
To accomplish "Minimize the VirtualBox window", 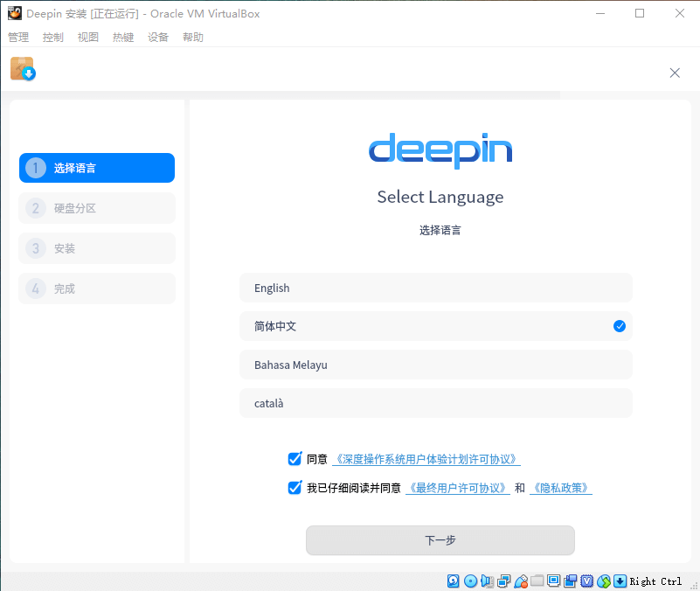I will tap(600, 13).
